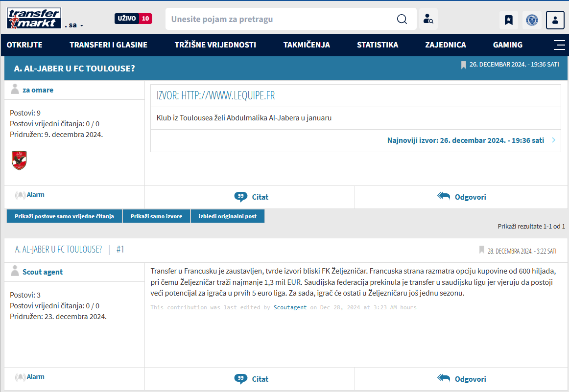Open the ZAJEDNICA menu
Screen dimensions: 569x392
pyautogui.click(x=445, y=45)
